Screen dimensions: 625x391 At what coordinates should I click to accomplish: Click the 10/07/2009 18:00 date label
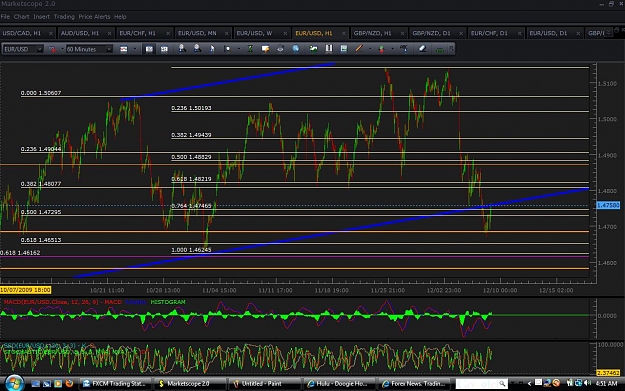pyautogui.click(x=26, y=290)
